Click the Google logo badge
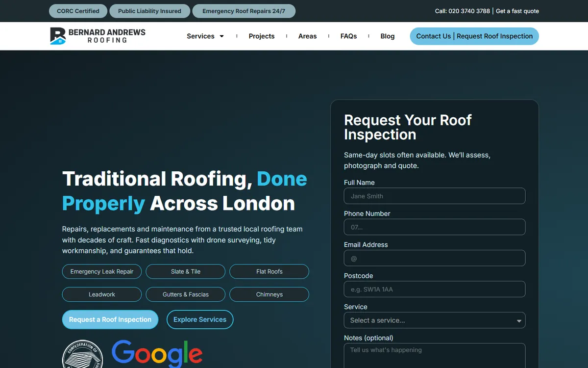 coord(157,353)
